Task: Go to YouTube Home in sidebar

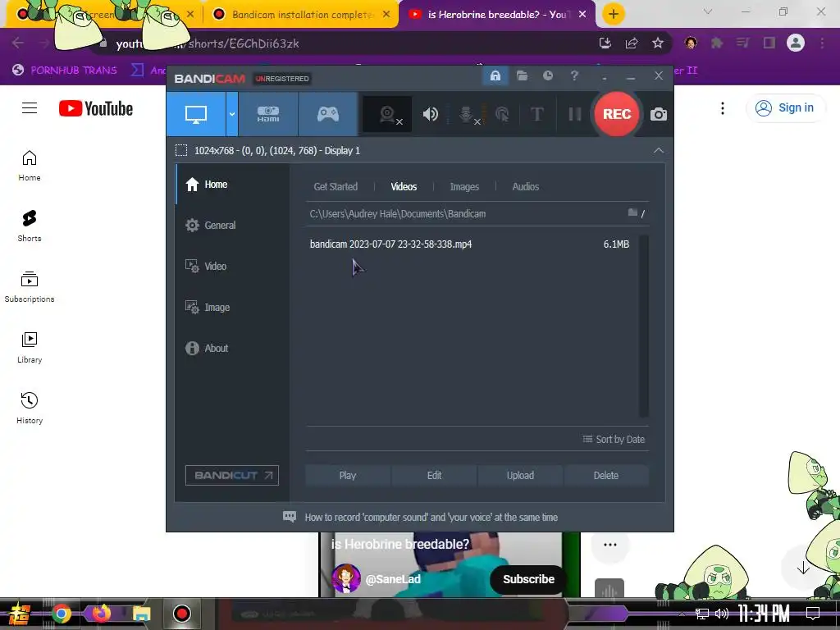Action: tap(30, 166)
